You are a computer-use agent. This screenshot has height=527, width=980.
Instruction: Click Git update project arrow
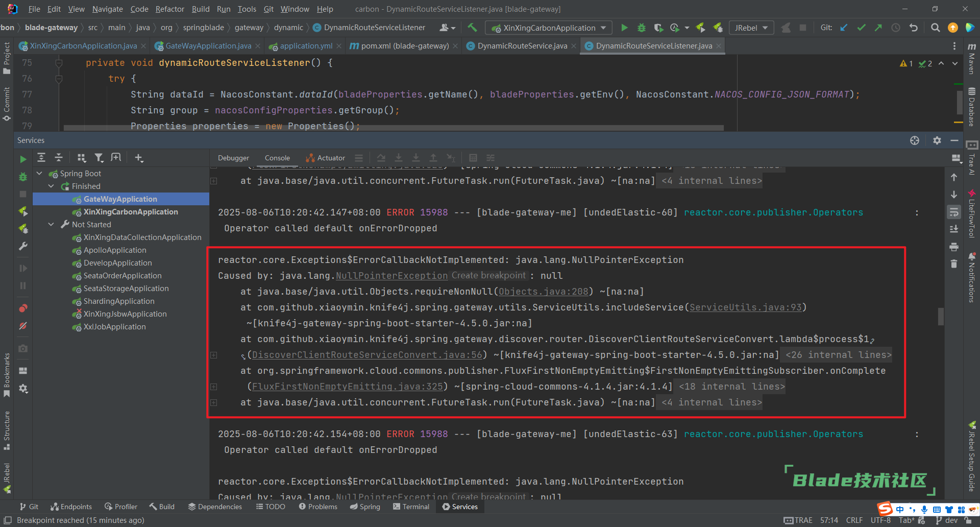point(844,28)
